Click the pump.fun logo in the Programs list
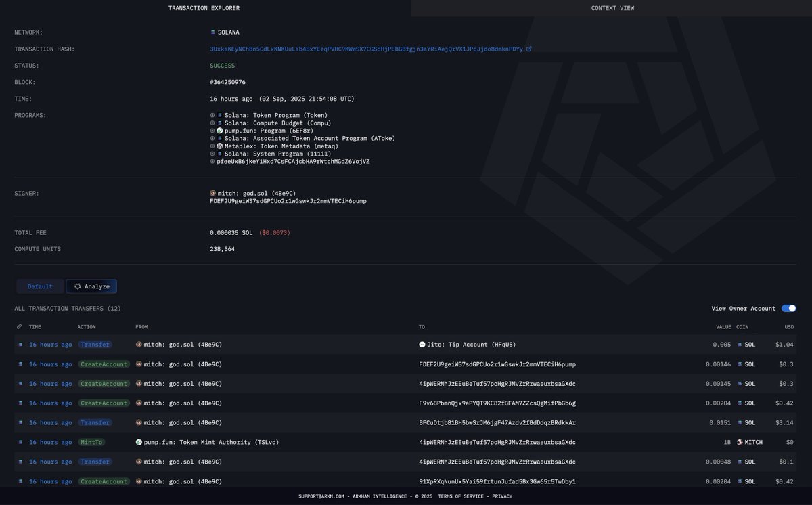 pyautogui.click(x=220, y=131)
